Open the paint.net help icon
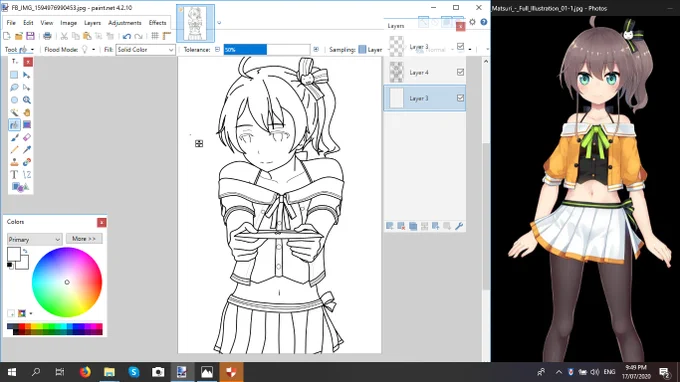Viewport: 680px width, 382px height. pyautogui.click(x=484, y=22)
